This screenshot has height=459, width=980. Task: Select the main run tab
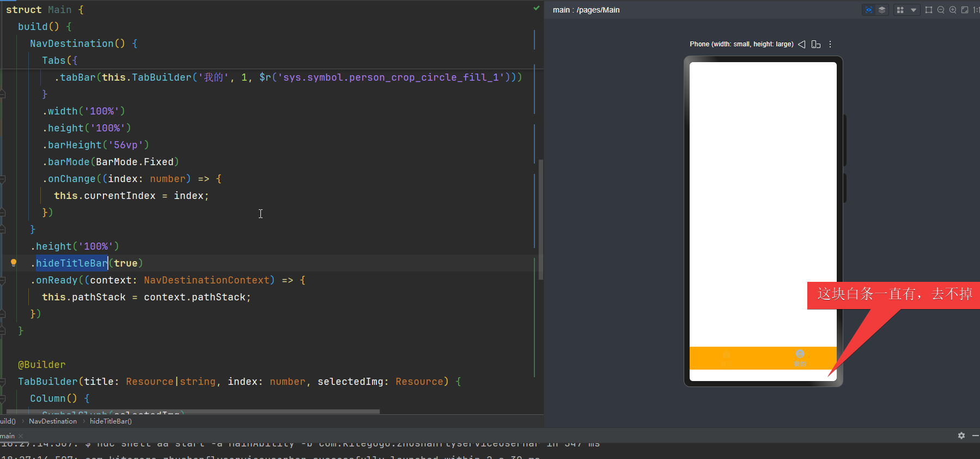pyautogui.click(x=8, y=436)
